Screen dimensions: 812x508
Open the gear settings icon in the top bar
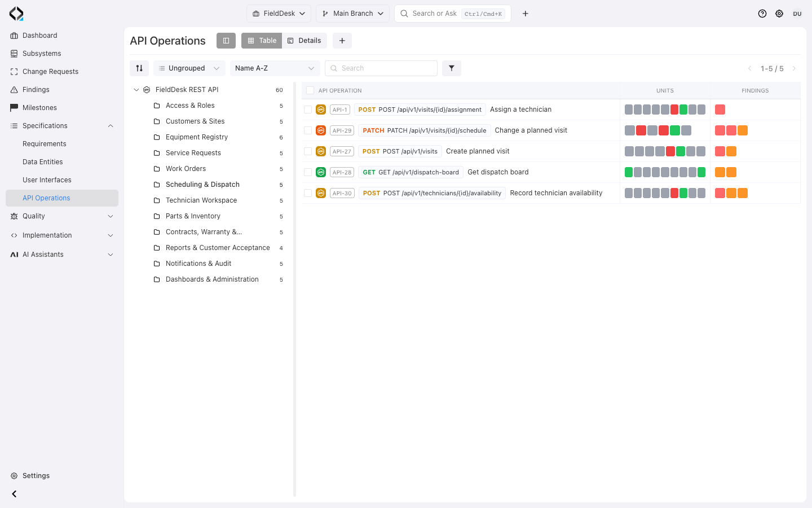coord(779,14)
